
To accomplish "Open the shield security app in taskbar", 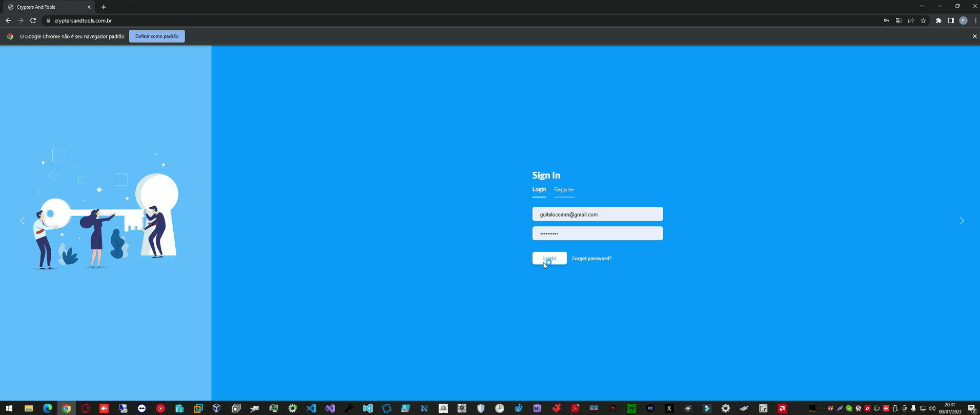I will (481, 408).
